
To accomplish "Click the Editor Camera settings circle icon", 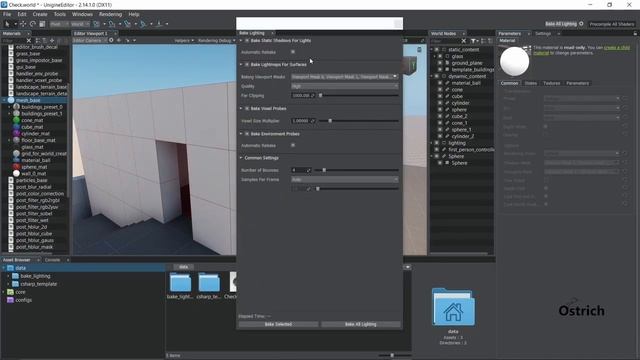I will click(x=111, y=40).
